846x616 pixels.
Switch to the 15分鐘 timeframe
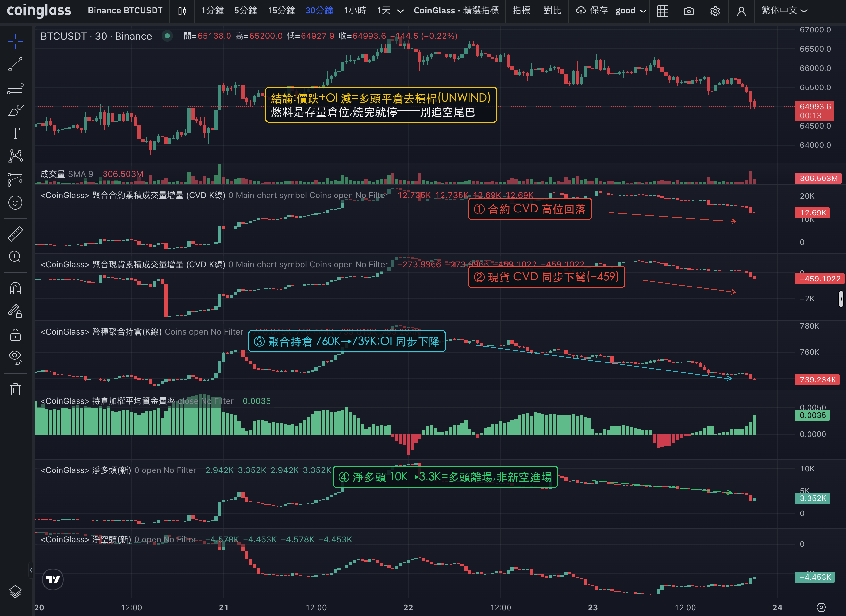(x=281, y=11)
